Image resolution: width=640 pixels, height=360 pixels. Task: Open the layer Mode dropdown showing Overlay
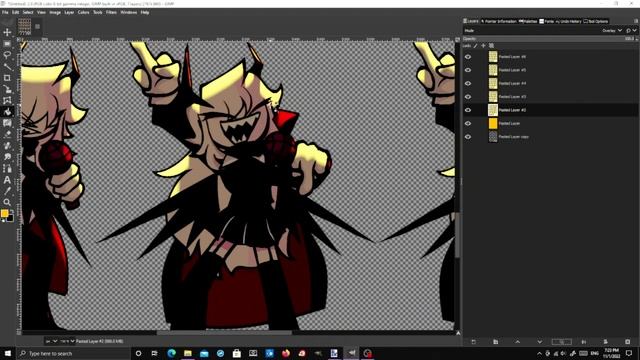(x=612, y=31)
